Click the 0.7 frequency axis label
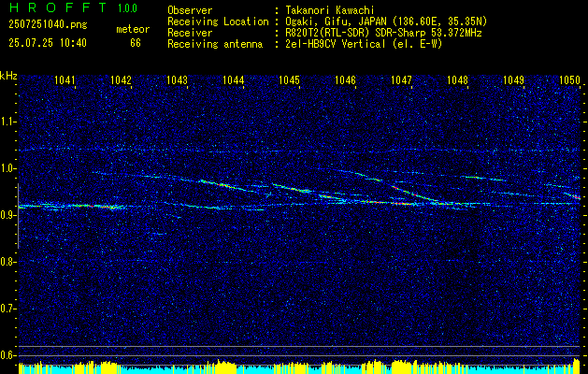588x374 pixels. pos(7,309)
